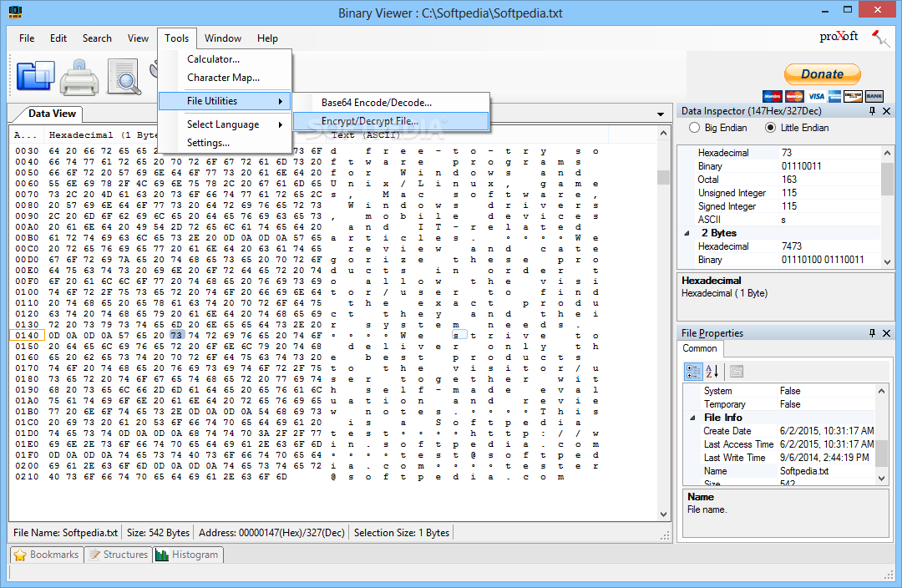Click the Print Preview magnifier icon
The image size is (902, 588).
pos(124,76)
